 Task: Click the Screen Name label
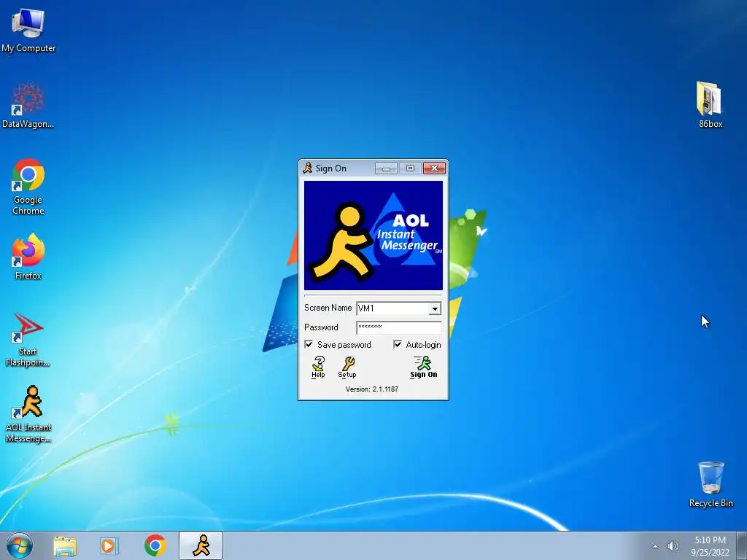click(x=328, y=308)
